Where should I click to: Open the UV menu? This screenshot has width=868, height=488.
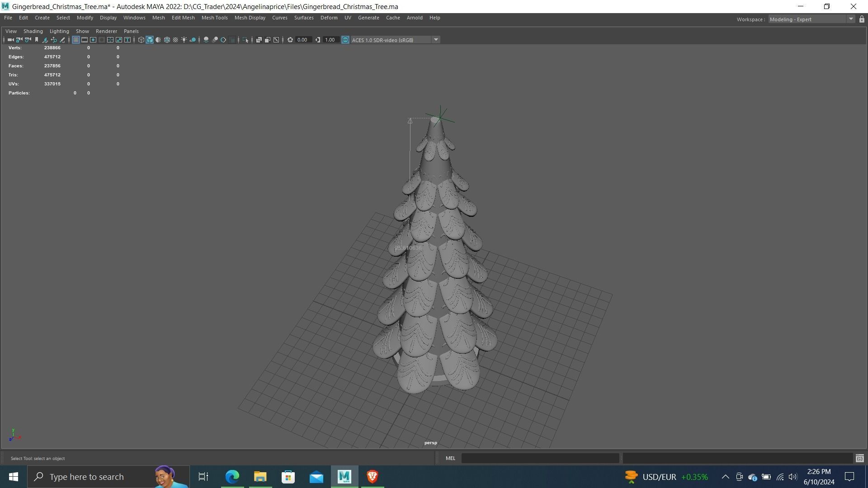coord(348,18)
